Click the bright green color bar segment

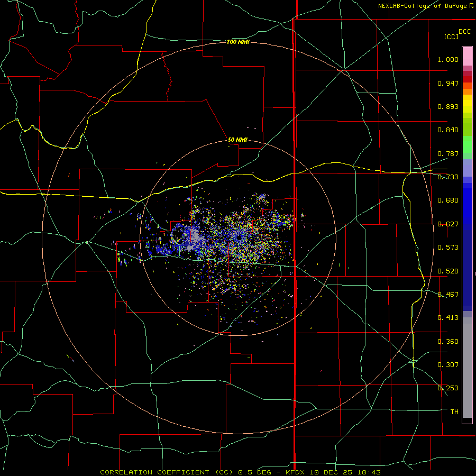tap(467, 144)
